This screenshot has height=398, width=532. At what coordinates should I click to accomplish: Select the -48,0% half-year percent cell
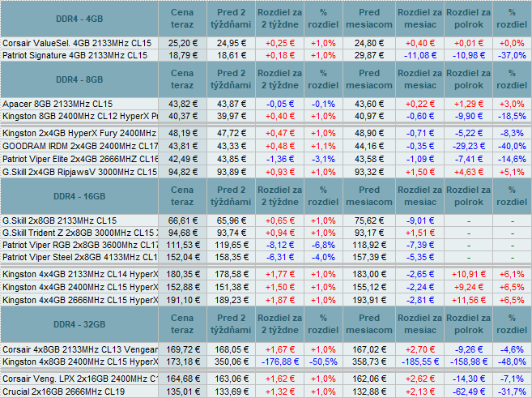pos(512,362)
